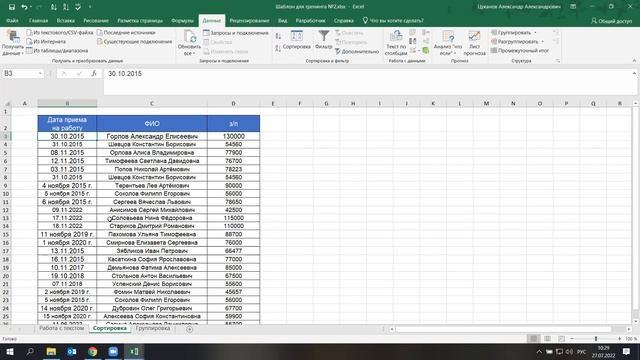Click Общий доступ share button
Image resolution: width=640 pixels, height=360 pixels.
611,21
